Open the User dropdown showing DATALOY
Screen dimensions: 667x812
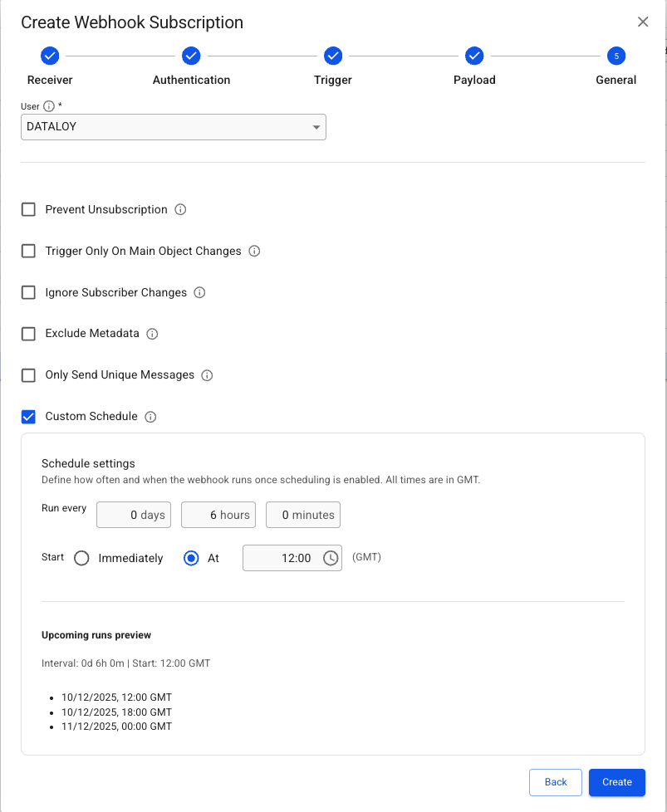[x=173, y=127]
